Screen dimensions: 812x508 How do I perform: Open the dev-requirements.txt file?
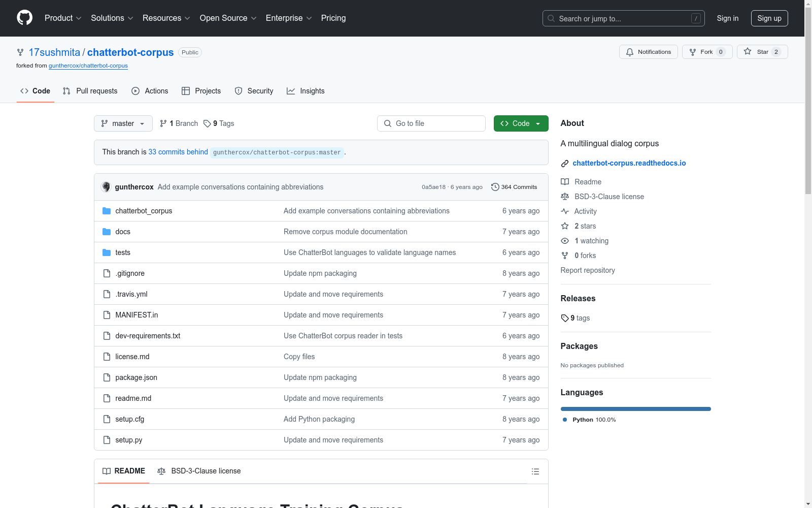[148, 336]
